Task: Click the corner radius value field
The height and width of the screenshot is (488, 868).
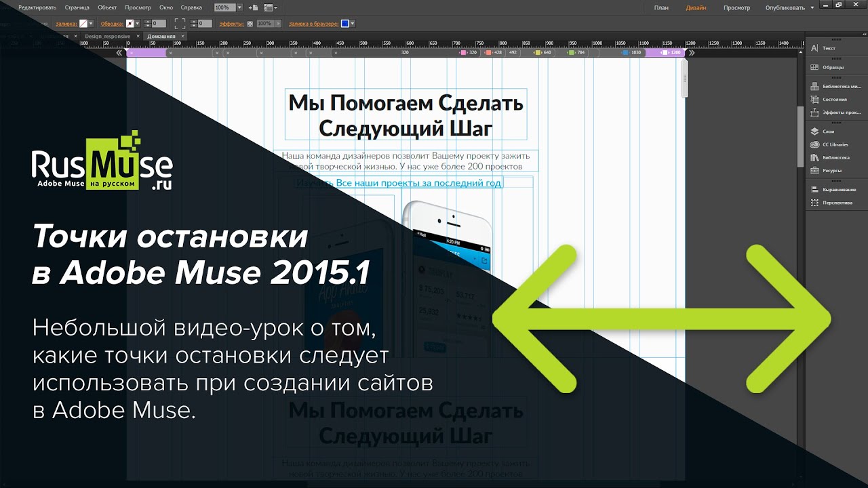Action: (x=205, y=24)
